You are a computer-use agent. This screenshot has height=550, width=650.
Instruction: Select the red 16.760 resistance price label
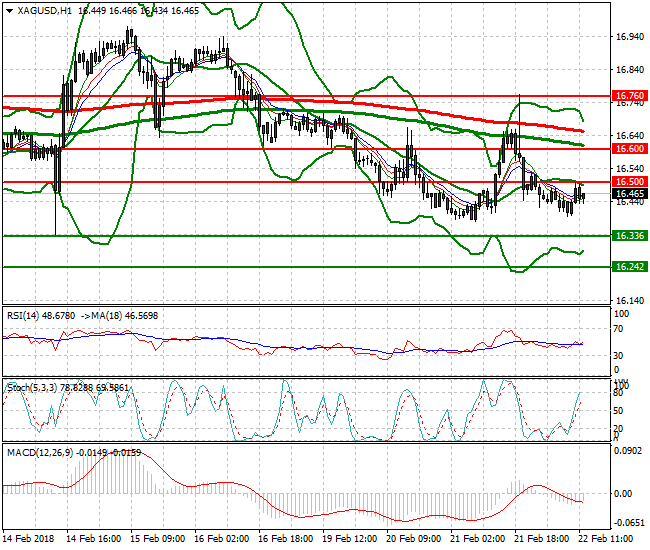pyautogui.click(x=629, y=96)
